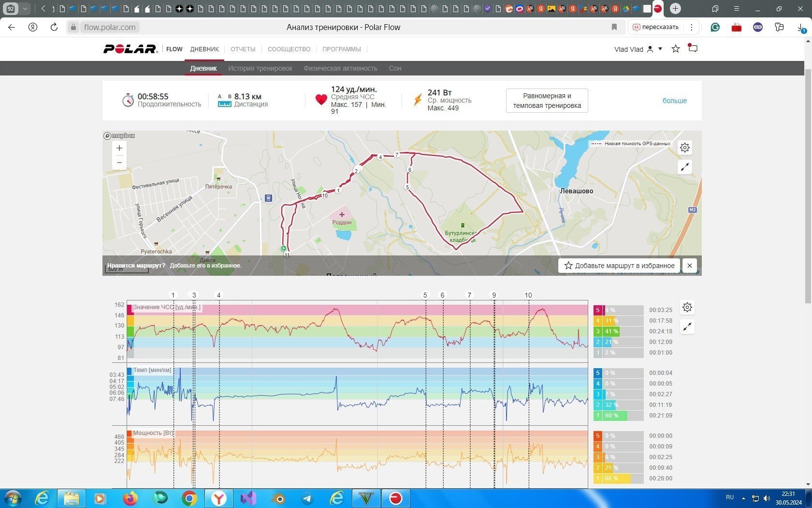Screen dimensions: 812x508
Task: Select lap marker 1 above the chart
Action: (173, 295)
